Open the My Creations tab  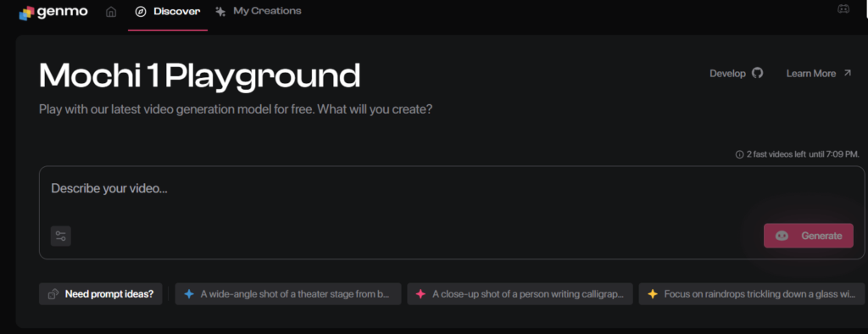pos(259,11)
